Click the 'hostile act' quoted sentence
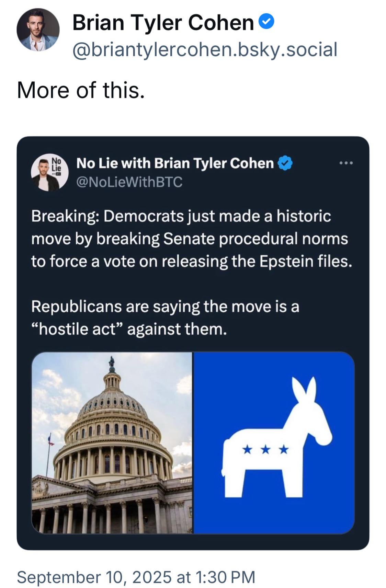386x588 pixels. click(165, 318)
